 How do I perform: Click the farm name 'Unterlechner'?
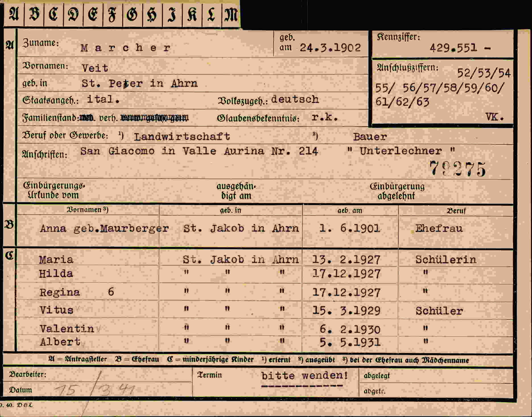pyautogui.click(x=401, y=151)
